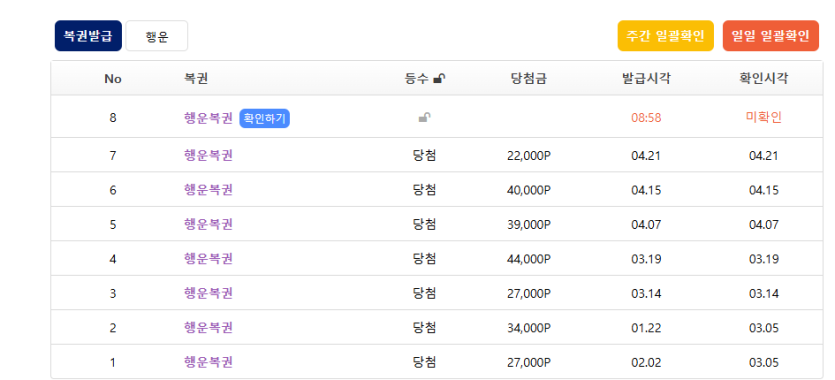The image size is (835, 380).
Task: Click the 당첨금 column header
Action: click(x=528, y=79)
